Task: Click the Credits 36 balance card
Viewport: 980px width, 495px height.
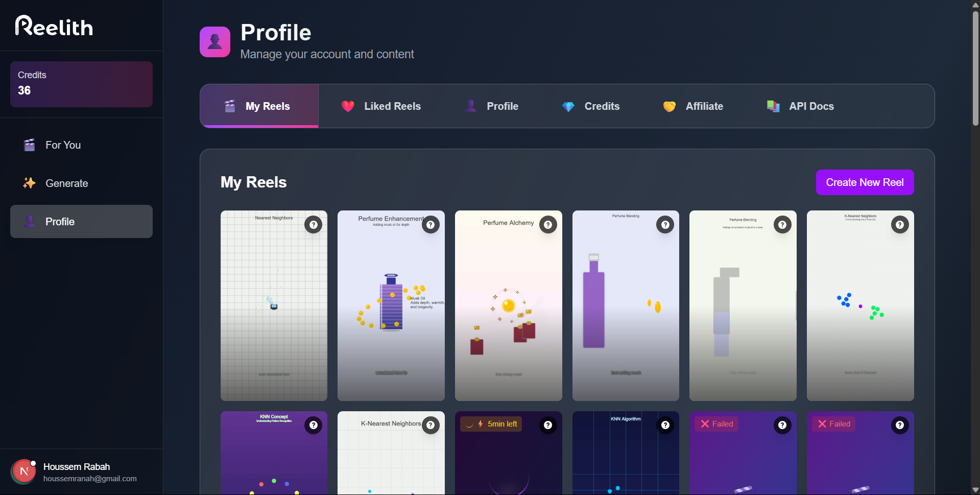Action: click(x=81, y=84)
